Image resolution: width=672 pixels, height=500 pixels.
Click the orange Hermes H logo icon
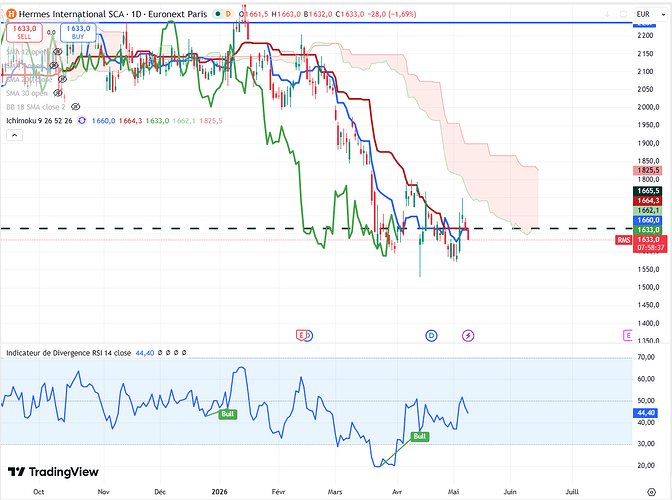(11, 14)
